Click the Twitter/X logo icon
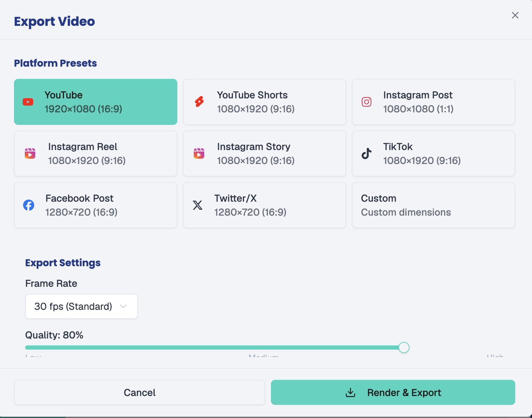This screenshot has width=532, height=418. tap(198, 205)
